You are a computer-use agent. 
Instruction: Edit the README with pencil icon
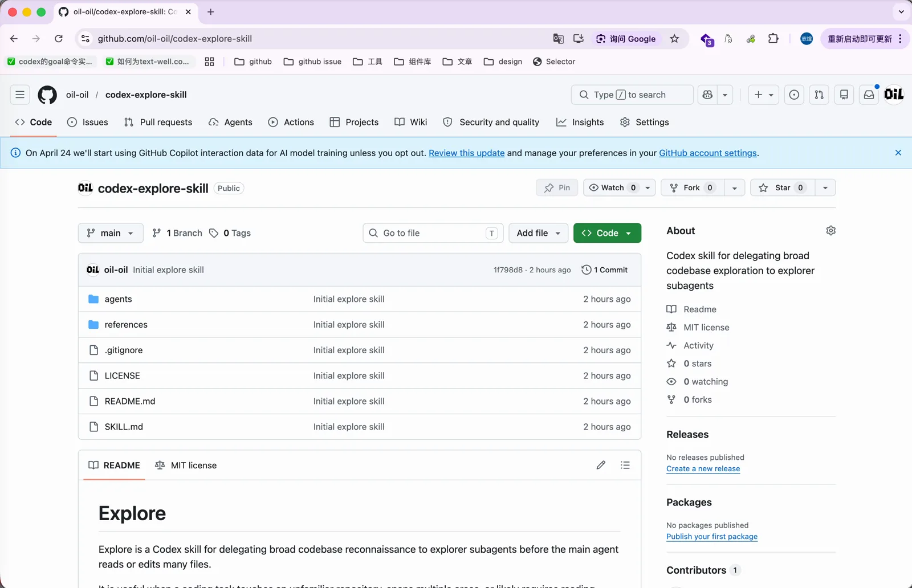click(601, 465)
